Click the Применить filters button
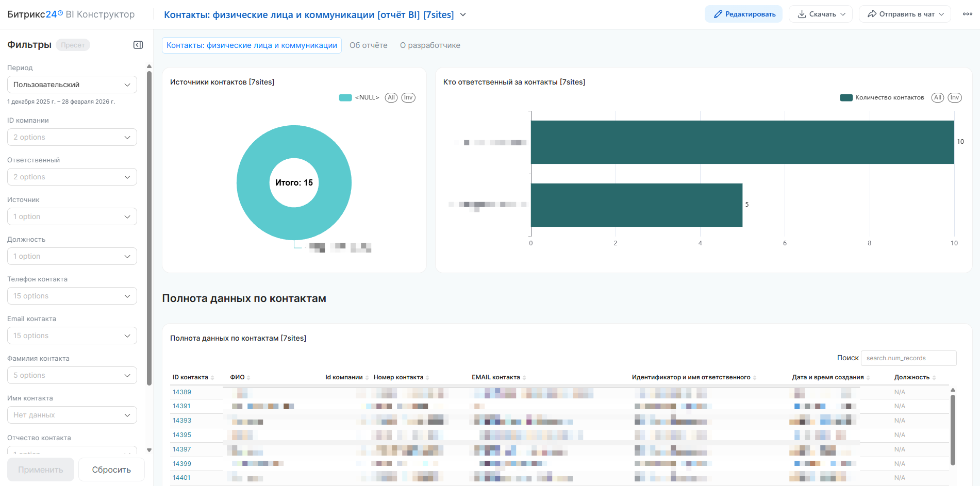980x486 pixels. coord(41,470)
